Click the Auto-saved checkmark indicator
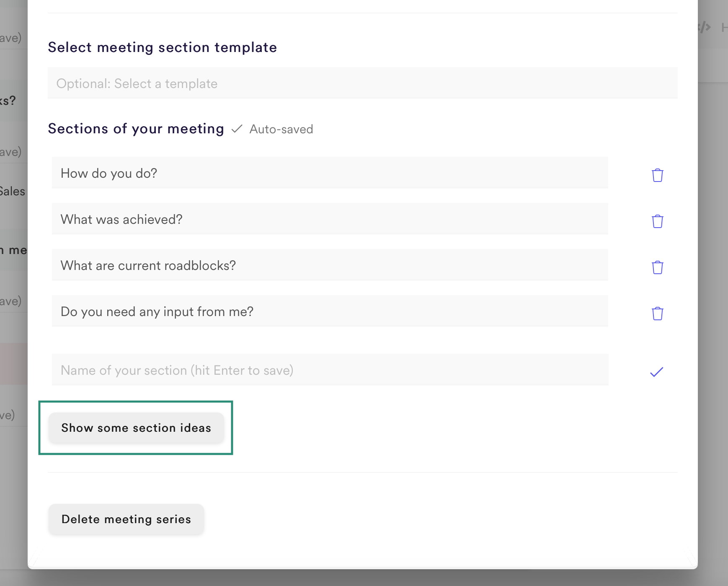 tap(237, 129)
